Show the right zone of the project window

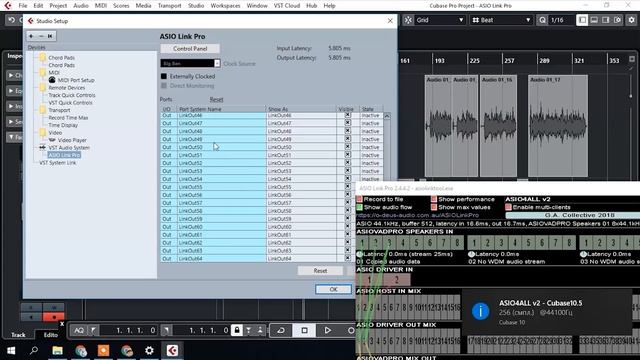(606, 20)
